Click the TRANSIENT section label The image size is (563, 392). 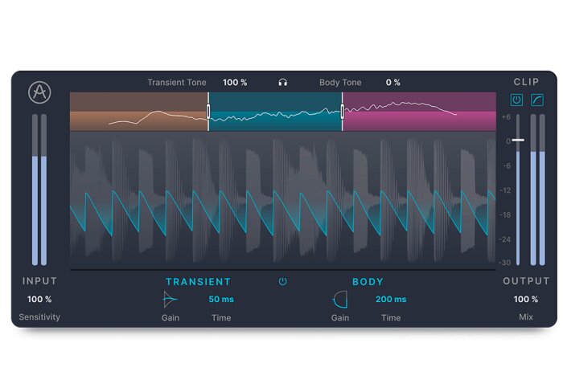coord(198,282)
